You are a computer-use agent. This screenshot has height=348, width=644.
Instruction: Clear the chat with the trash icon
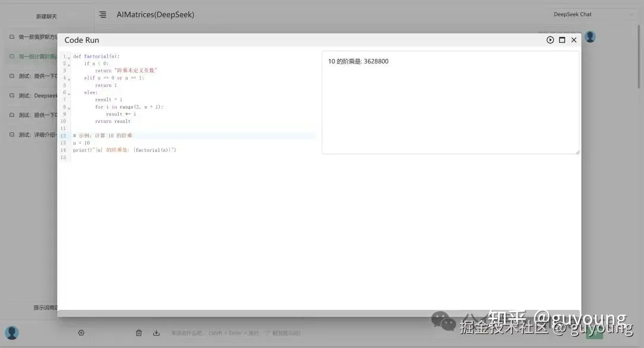tap(139, 333)
